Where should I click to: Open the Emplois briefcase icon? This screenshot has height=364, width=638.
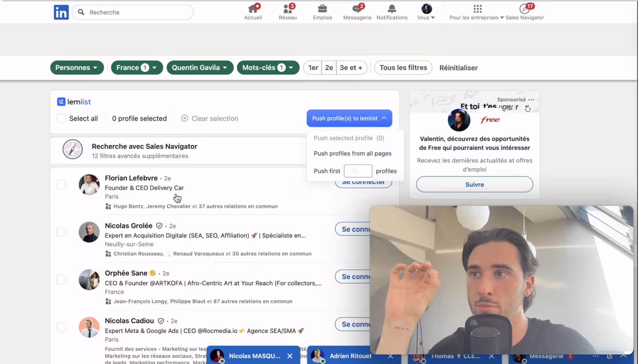click(x=322, y=9)
